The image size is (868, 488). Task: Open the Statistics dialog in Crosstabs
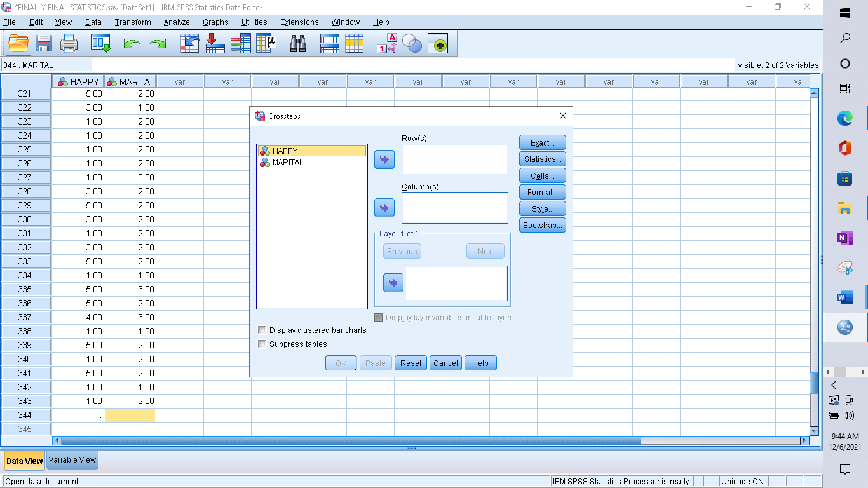(x=542, y=159)
